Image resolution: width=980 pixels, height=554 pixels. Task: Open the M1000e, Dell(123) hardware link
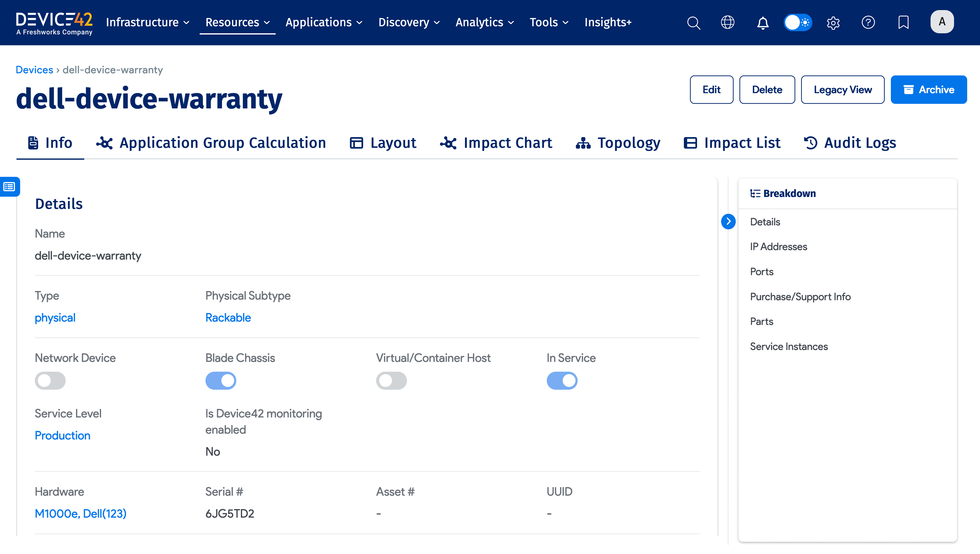81,514
